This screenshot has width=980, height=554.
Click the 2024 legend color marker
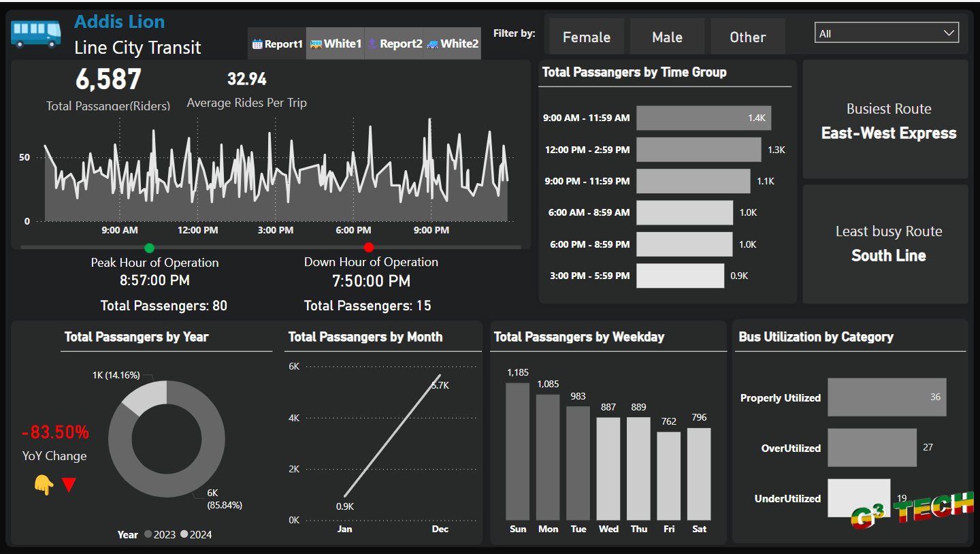pyautogui.click(x=184, y=534)
